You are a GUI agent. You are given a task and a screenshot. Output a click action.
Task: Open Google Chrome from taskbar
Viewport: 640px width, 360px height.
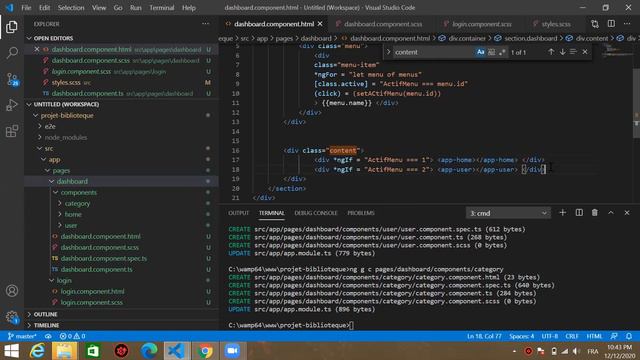click(x=205, y=351)
